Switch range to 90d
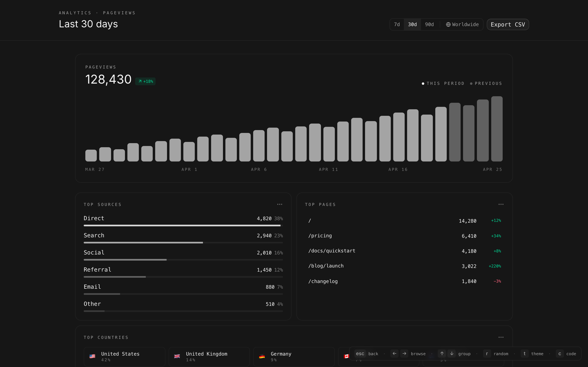The height and width of the screenshot is (367, 588). [429, 24]
